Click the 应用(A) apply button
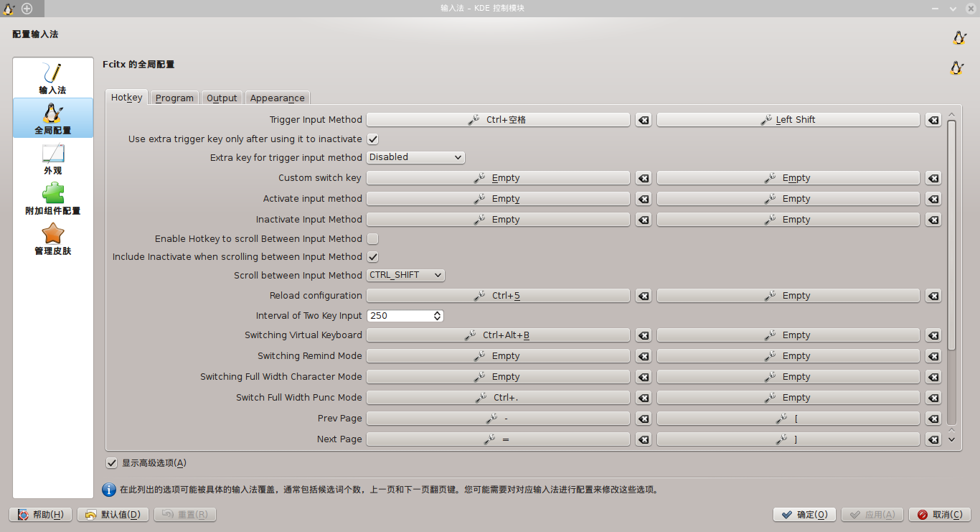 [872, 515]
